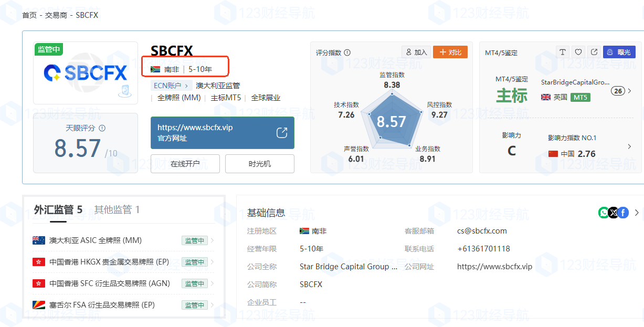Screen dimensions: 644x327
Task: Click 技术指数 7.26 label
Action: [346, 110]
